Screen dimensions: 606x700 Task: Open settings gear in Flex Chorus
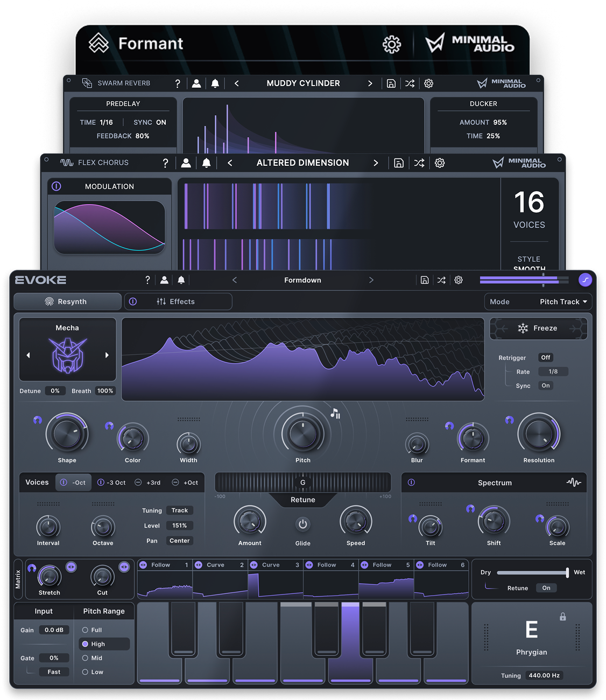[440, 163]
